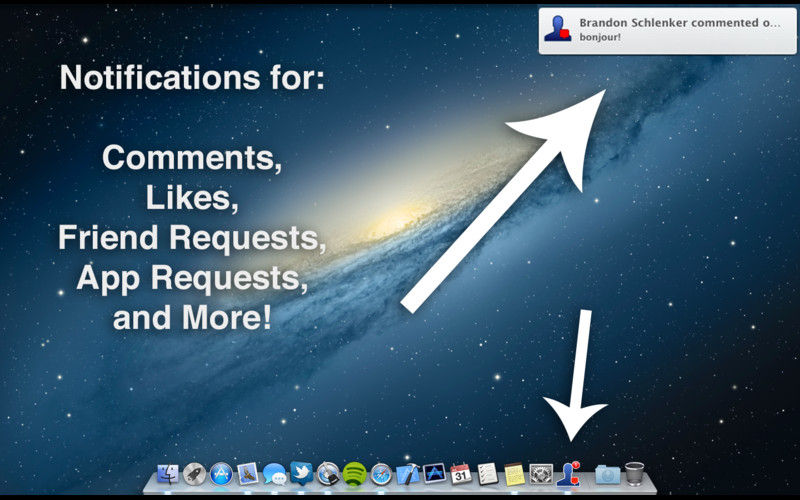Open Mail eagle-stamp icon in dock
The image size is (800, 500).
click(248, 474)
